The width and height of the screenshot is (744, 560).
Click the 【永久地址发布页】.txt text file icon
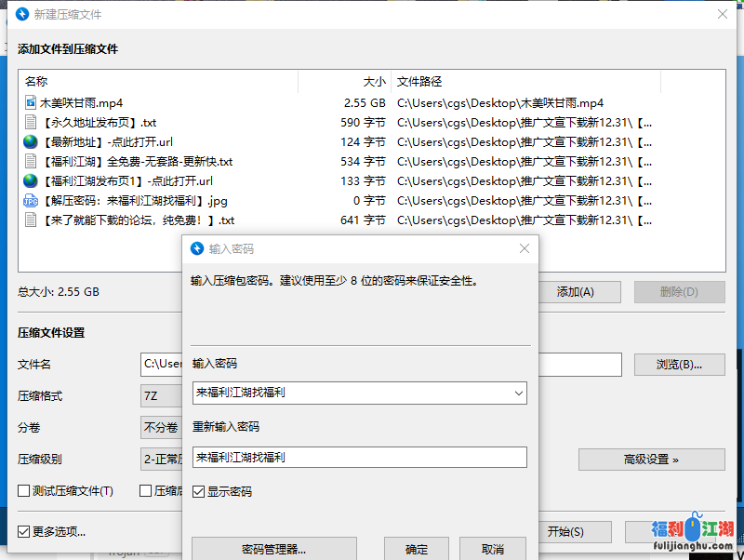tap(31, 123)
